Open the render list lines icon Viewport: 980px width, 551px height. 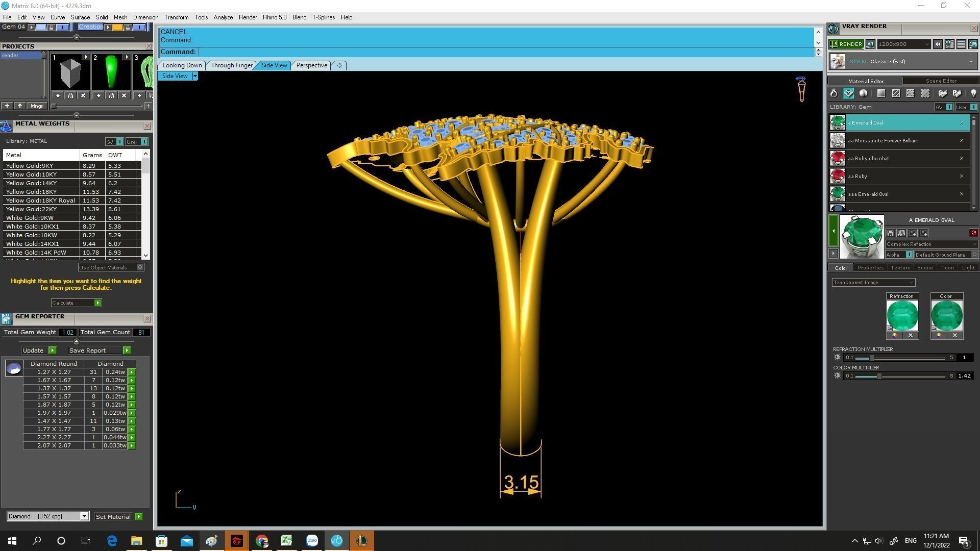tap(961, 44)
